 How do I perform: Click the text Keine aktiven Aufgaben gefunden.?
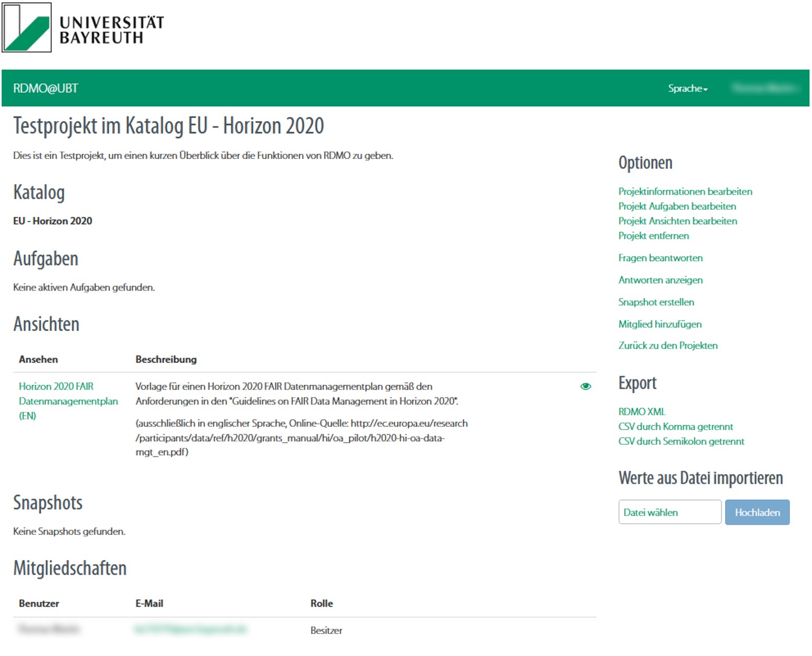tap(84, 287)
